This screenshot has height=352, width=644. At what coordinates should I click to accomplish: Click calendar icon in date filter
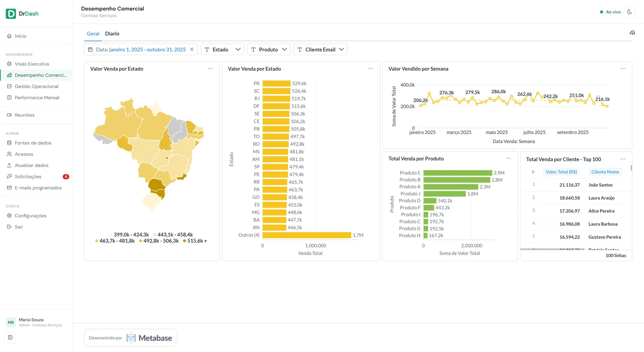point(91,49)
